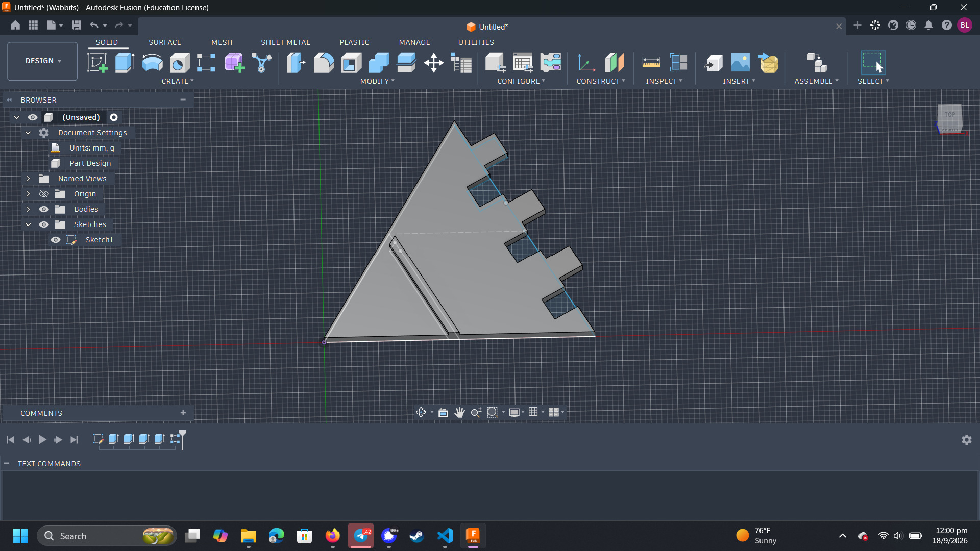Open the timeline settings gear

[x=967, y=440]
